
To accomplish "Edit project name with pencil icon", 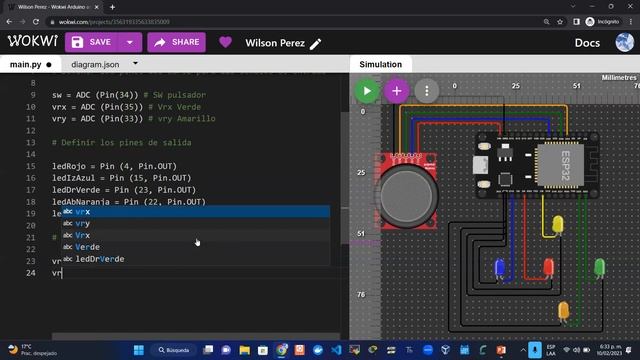I will point(316,44).
